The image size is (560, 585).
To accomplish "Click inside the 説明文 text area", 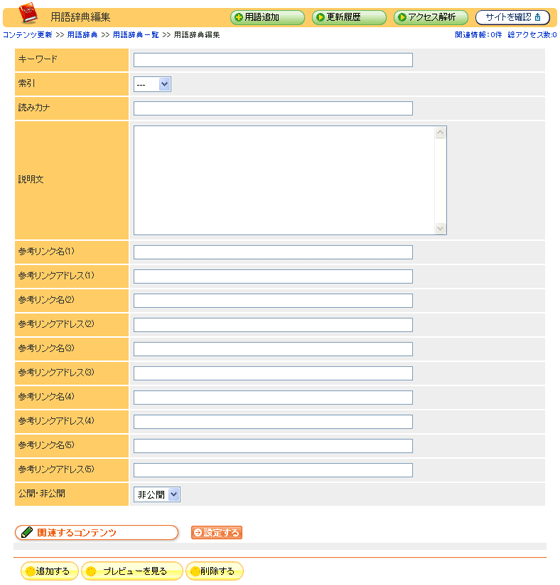I will click(284, 180).
